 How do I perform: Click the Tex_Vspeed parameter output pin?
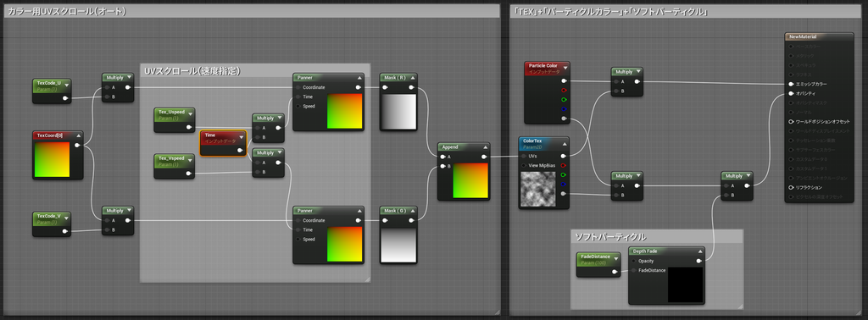(x=189, y=174)
